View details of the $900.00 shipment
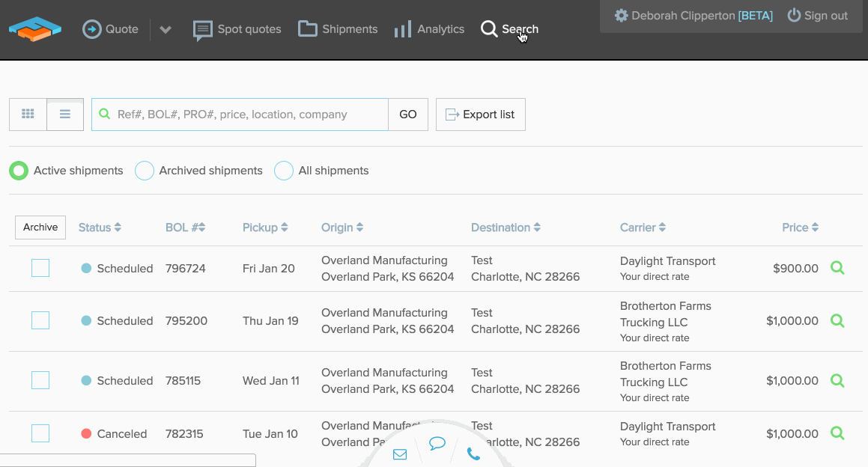The image size is (868, 467). click(x=837, y=268)
